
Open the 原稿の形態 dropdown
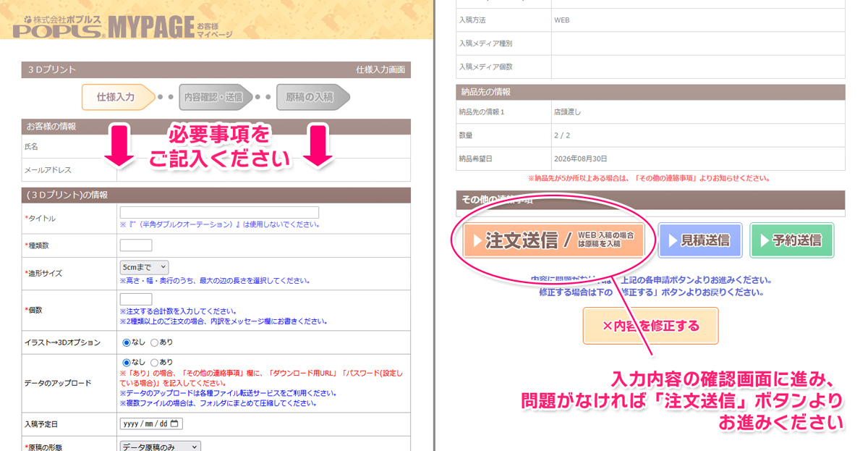pos(160,447)
